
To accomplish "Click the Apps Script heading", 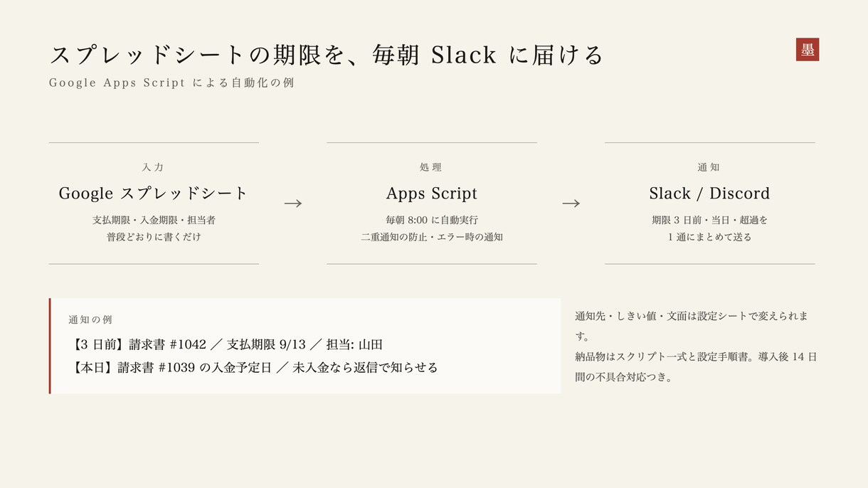I will coord(432,193).
